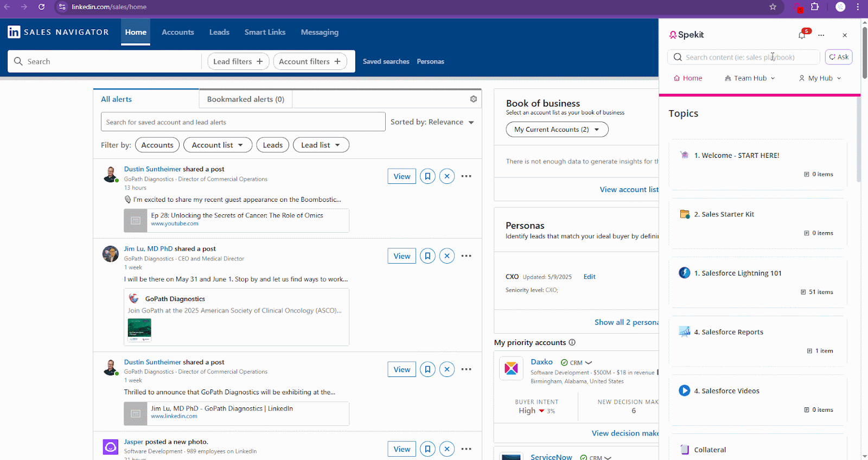
Task: Open the Salesforce Lightning 101 topic icon
Action: 685,273
